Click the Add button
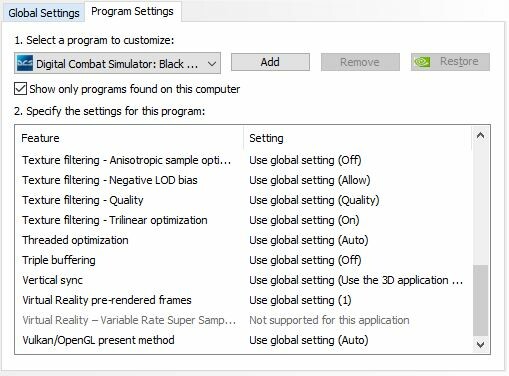The height and width of the screenshot is (376, 509). tap(270, 62)
